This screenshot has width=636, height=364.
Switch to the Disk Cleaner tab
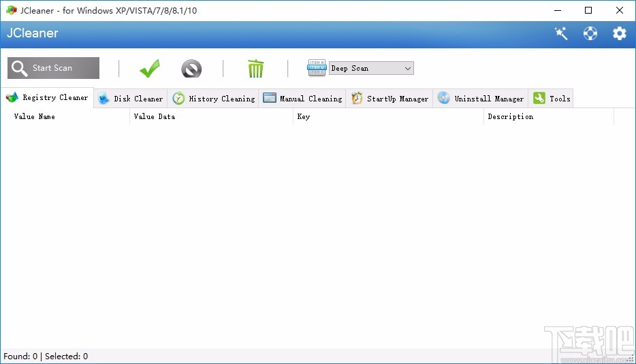131,99
